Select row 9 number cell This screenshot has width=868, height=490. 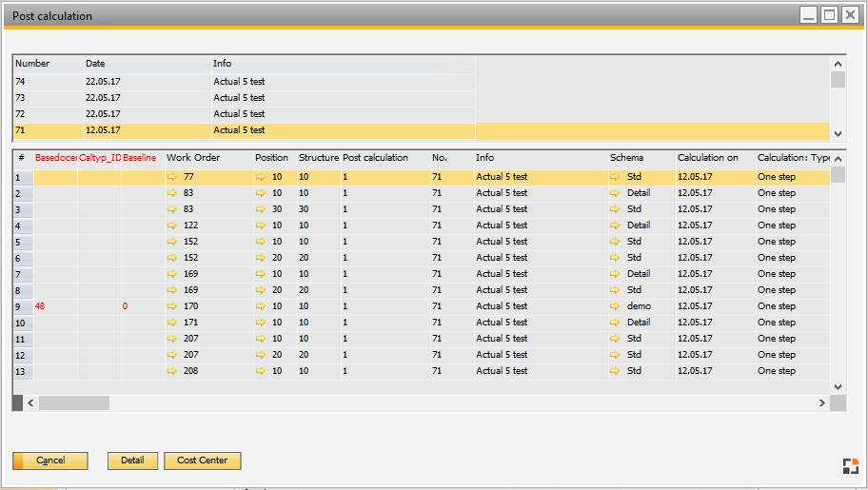21,306
